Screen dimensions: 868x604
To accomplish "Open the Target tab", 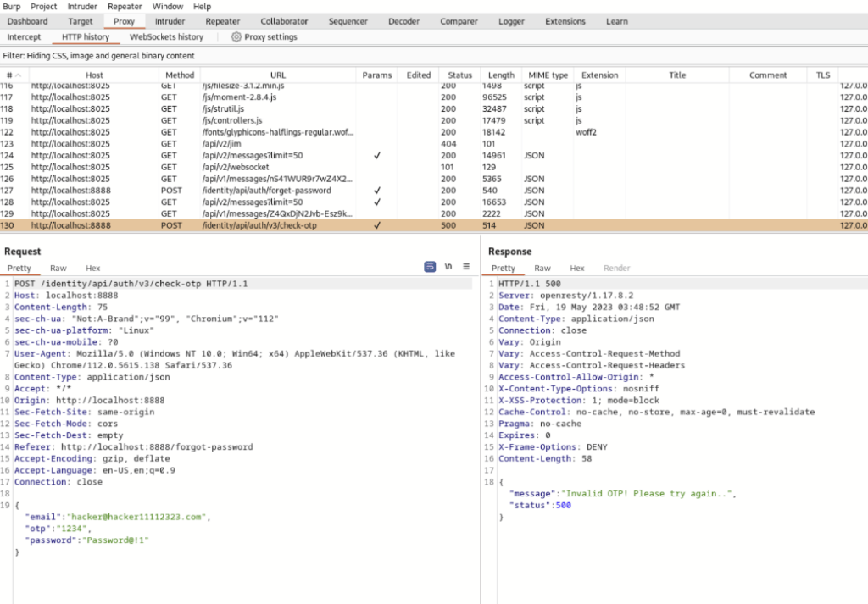I will pyautogui.click(x=81, y=21).
